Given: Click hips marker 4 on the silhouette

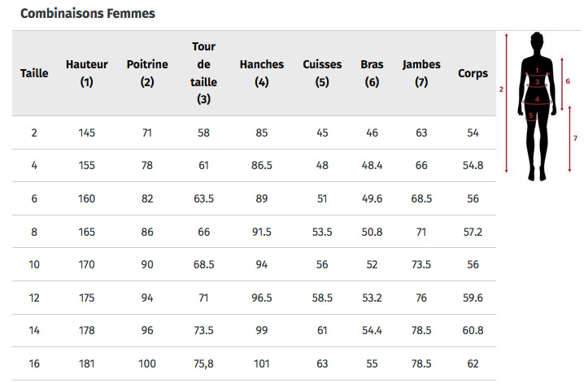Looking at the screenshot, I should (x=537, y=101).
